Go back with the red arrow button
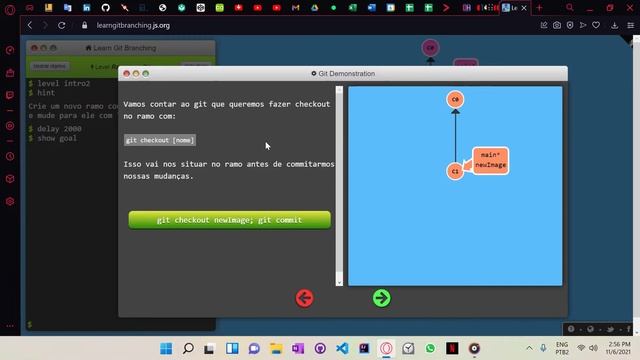The width and height of the screenshot is (640, 360). click(304, 298)
